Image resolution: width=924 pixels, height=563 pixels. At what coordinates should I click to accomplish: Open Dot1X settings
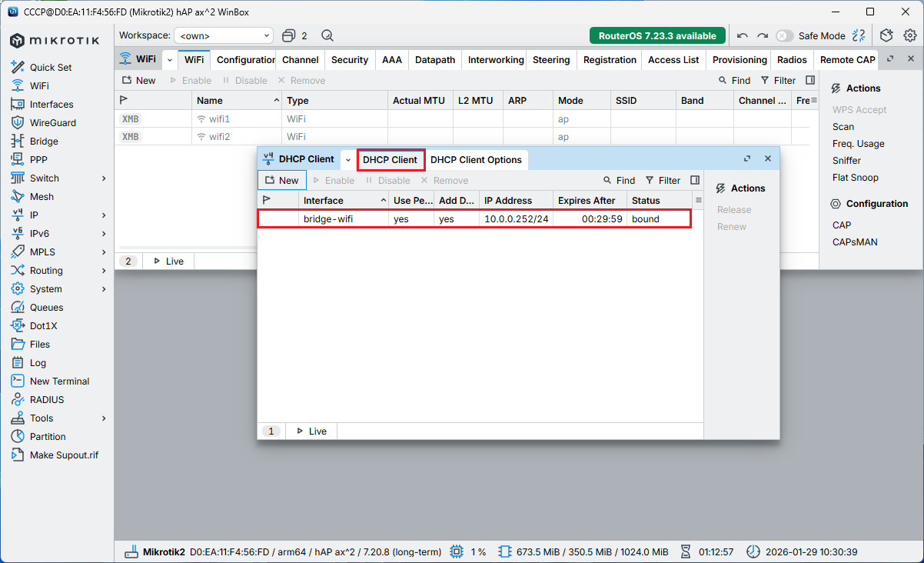[43, 326]
